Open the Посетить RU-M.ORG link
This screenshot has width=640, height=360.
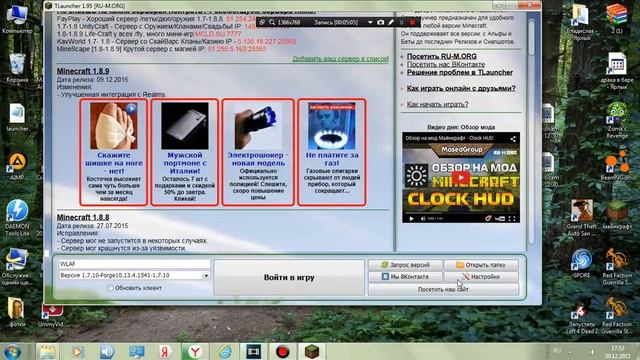441,56
